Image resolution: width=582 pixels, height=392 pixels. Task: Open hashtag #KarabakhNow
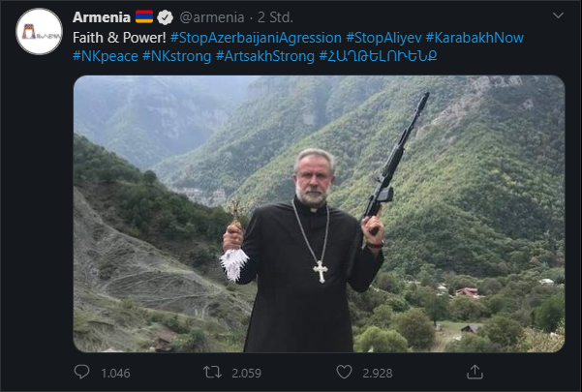click(x=480, y=37)
